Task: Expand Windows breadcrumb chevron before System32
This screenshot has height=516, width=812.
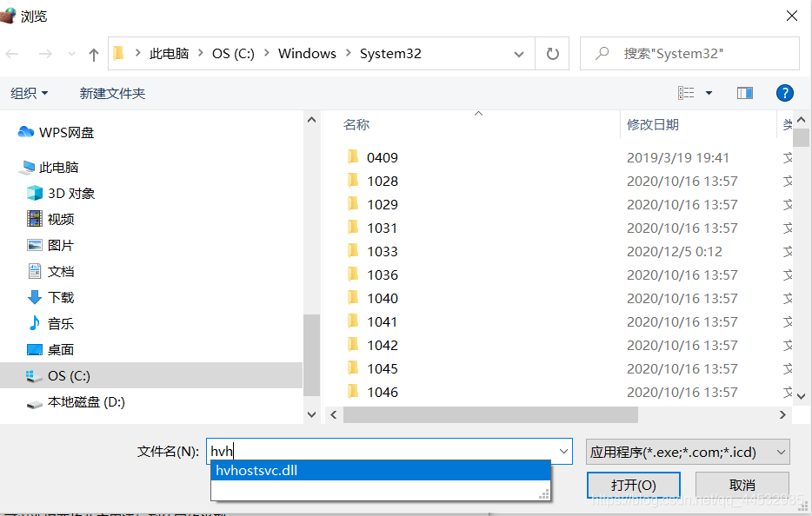Action: pyautogui.click(x=348, y=53)
